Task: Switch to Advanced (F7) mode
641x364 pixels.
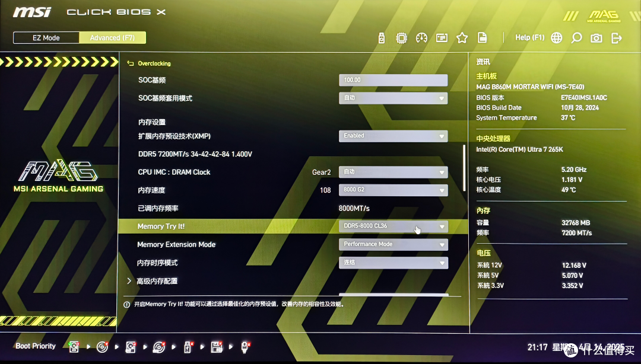Action: coord(112,37)
